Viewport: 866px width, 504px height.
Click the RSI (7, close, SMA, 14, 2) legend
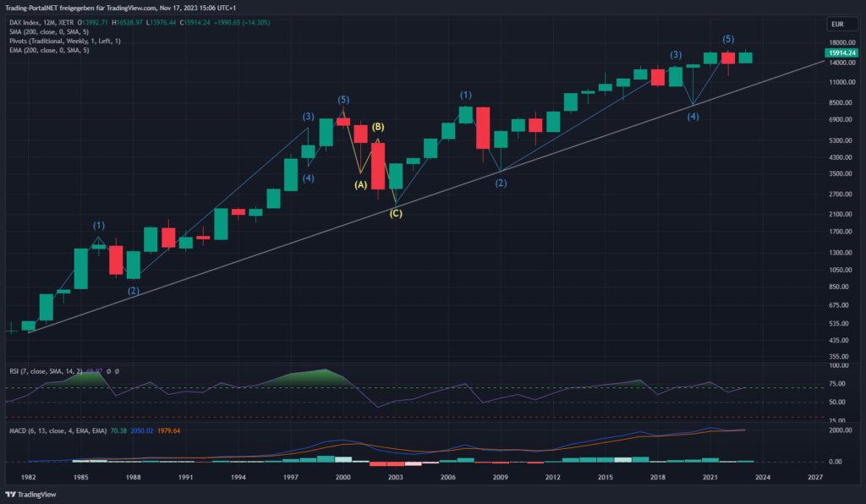tap(46, 371)
